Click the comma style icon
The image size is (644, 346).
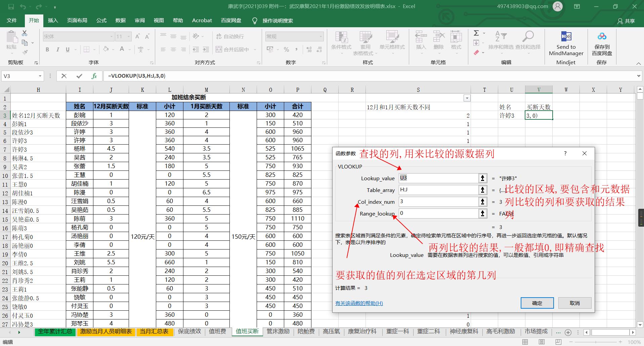(296, 49)
